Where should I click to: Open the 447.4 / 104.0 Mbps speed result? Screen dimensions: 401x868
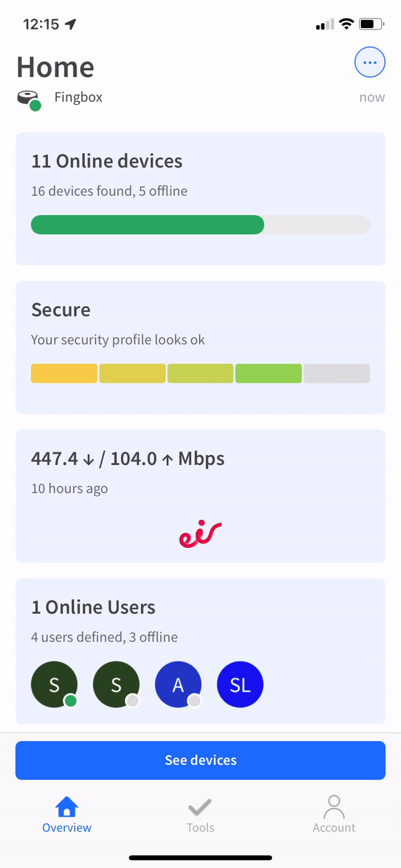128,459
